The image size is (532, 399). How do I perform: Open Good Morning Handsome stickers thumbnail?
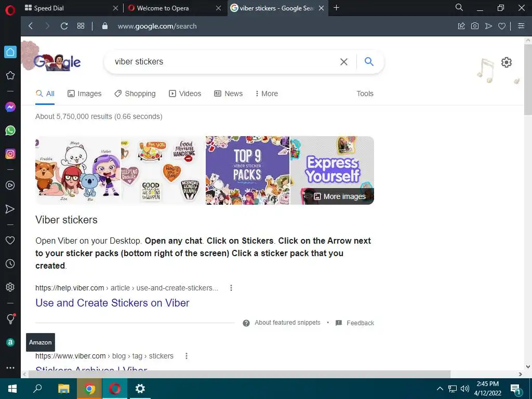tap(163, 170)
